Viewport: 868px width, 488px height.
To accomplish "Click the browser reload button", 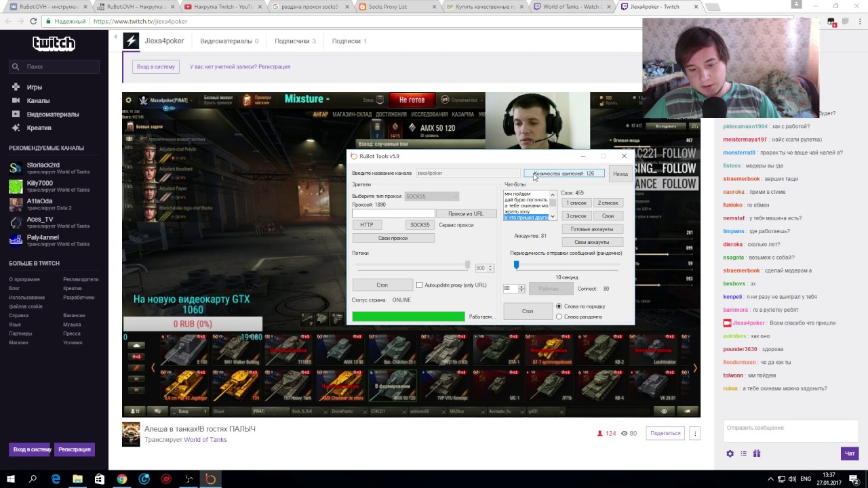I will (33, 21).
